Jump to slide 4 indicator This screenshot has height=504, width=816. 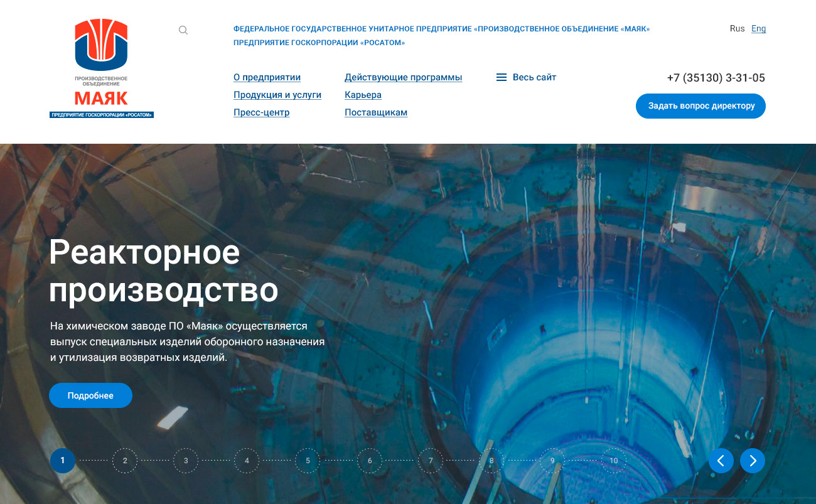[x=247, y=461]
